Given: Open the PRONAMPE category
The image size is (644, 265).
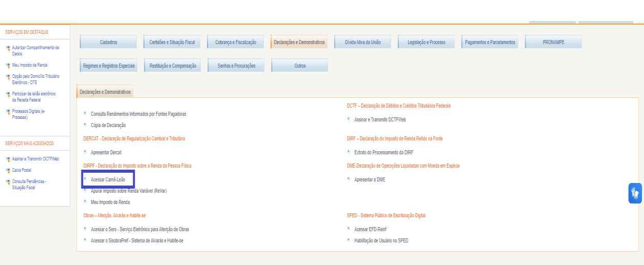Looking at the screenshot, I should (553, 42).
